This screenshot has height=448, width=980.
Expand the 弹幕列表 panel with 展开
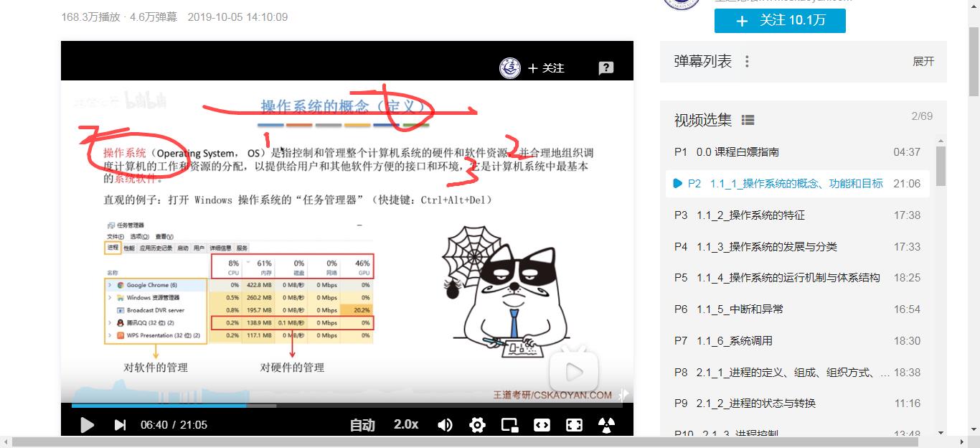pos(923,62)
